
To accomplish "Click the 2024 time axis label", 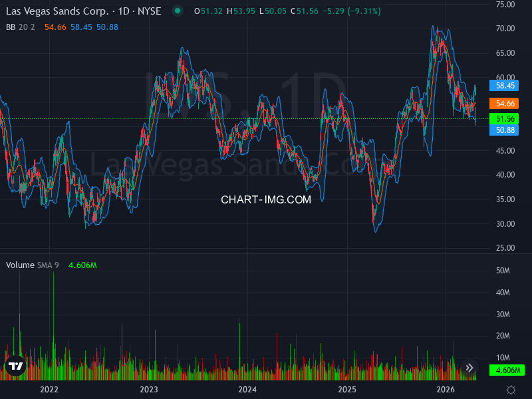I will point(247,390).
